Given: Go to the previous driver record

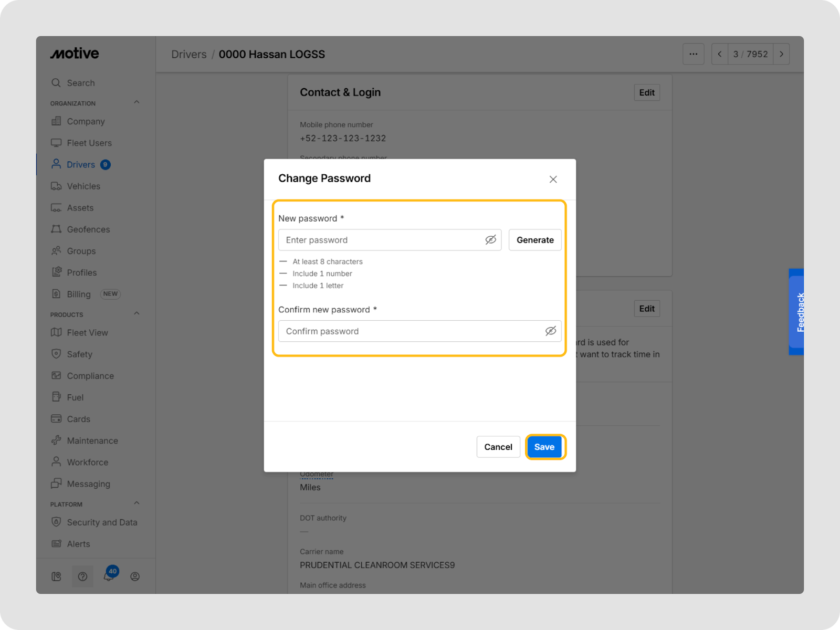Looking at the screenshot, I should (720, 54).
